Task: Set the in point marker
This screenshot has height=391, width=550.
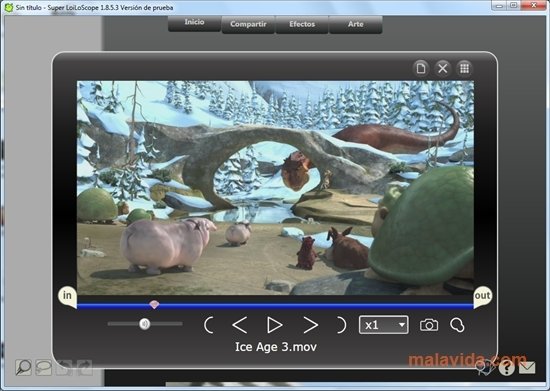Action: tap(67, 296)
